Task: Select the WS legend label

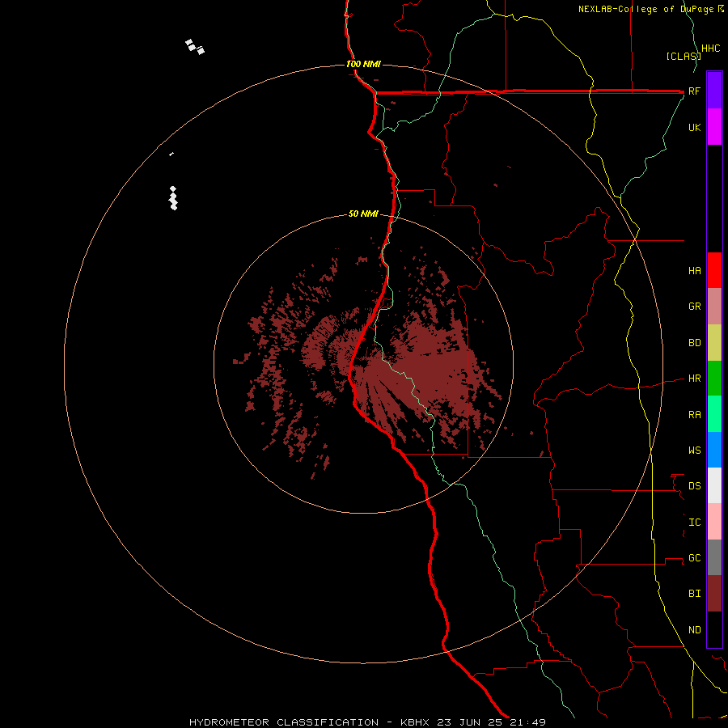Action: point(695,451)
